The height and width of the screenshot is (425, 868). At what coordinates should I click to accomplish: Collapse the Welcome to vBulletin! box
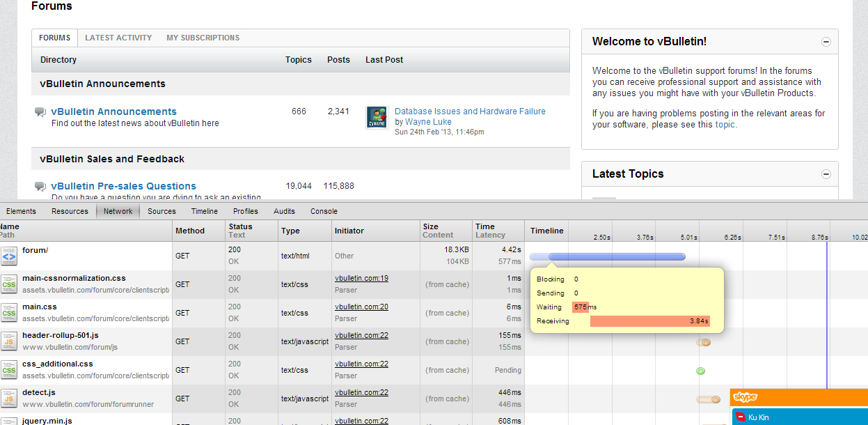pyautogui.click(x=826, y=42)
